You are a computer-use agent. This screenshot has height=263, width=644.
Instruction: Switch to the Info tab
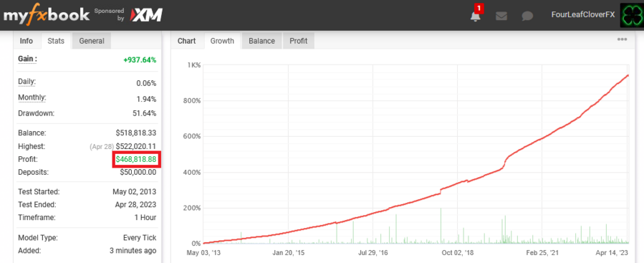tap(27, 41)
